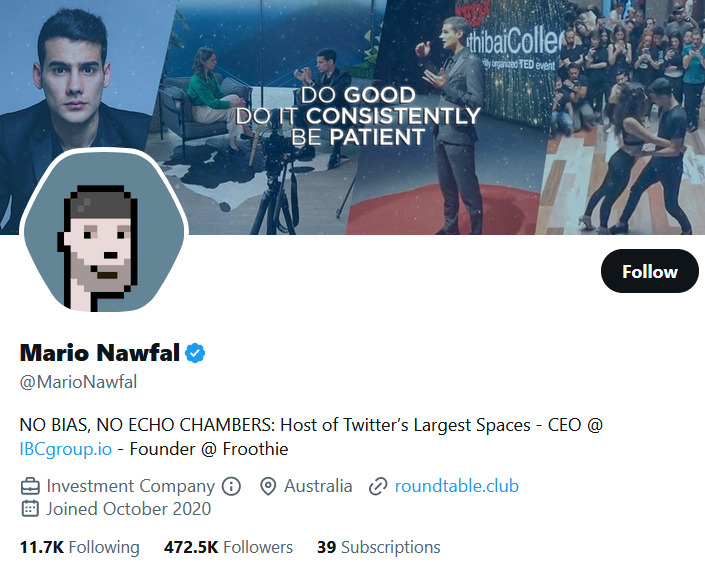Viewport: 705px width, 564px height.
Task: Open the roundtable.club website link
Action: (456, 487)
